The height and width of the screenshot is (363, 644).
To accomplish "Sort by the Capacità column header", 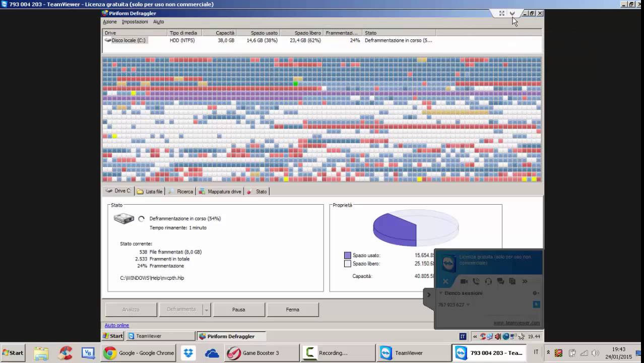I will pos(219,33).
